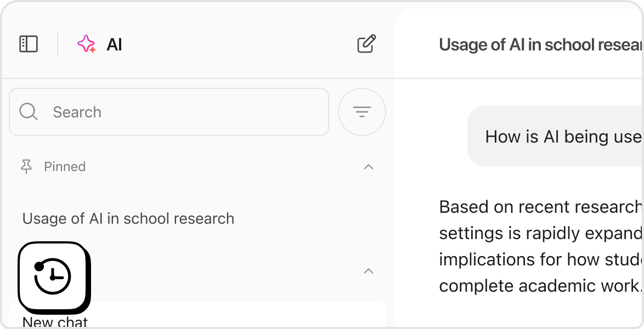This screenshot has height=329, width=644.
Task: Click the line starting settings is rapidly
Action: (540, 233)
